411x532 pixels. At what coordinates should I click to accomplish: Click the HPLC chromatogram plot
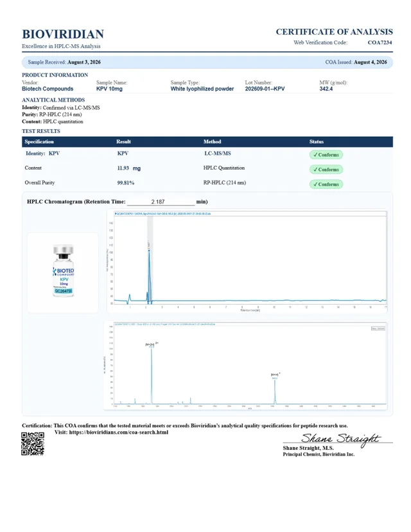tap(247, 261)
